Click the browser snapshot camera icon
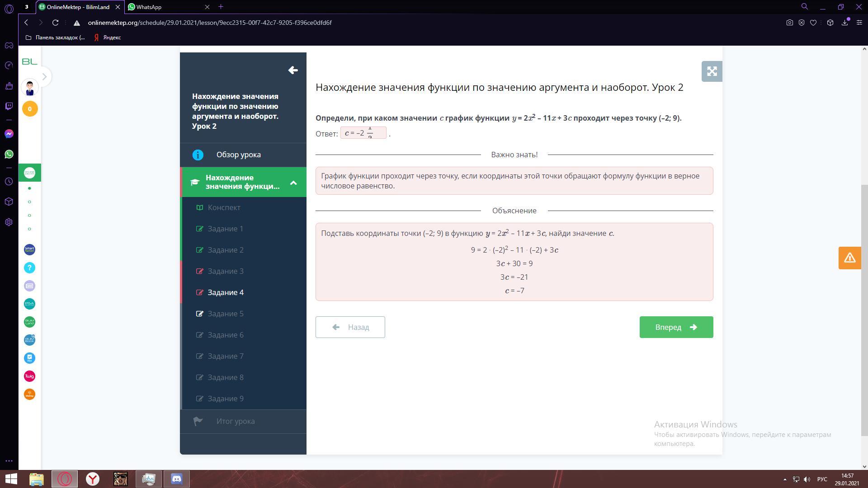 [x=789, y=23]
